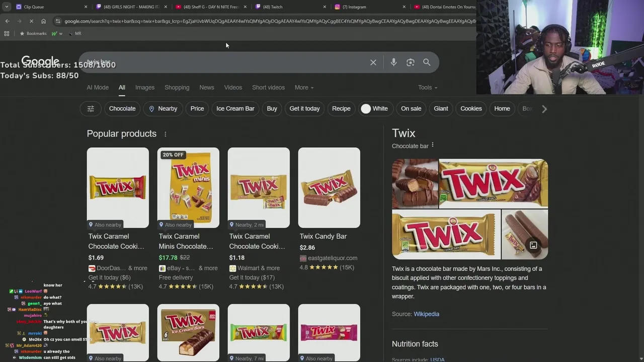Open Twix Candy Bar $2.86 product
Viewport: 644px width, 362px height.
(329, 188)
